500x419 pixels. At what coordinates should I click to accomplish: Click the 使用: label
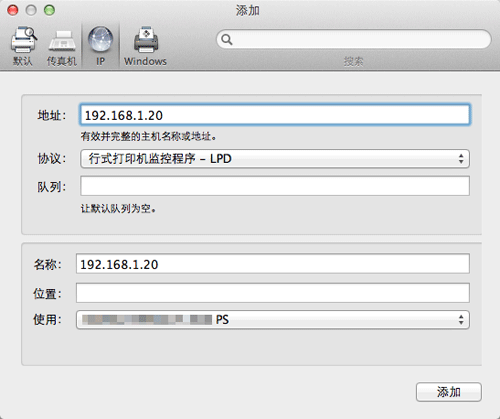(x=47, y=320)
